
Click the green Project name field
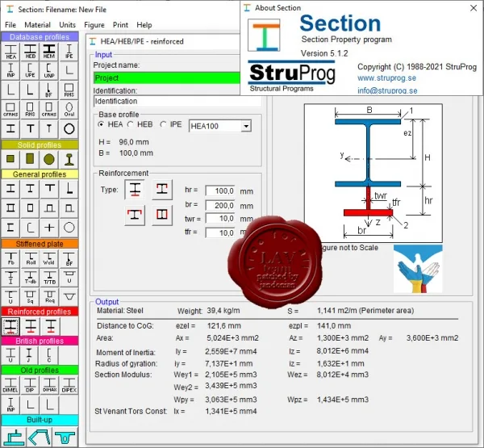(x=167, y=77)
